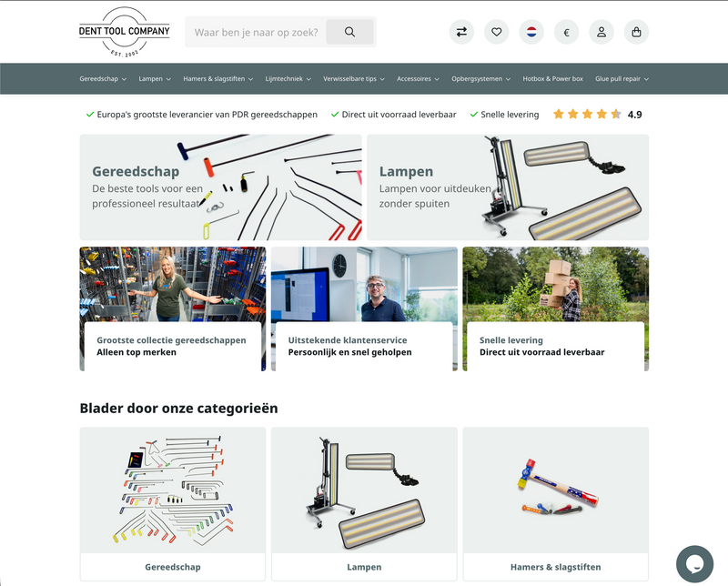Image resolution: width=728 pixels, height=586 pixels.
Task: Click 'Persoonlijk en snel geholpen' text
Action: pyautogui.click(x=349, y=352)
